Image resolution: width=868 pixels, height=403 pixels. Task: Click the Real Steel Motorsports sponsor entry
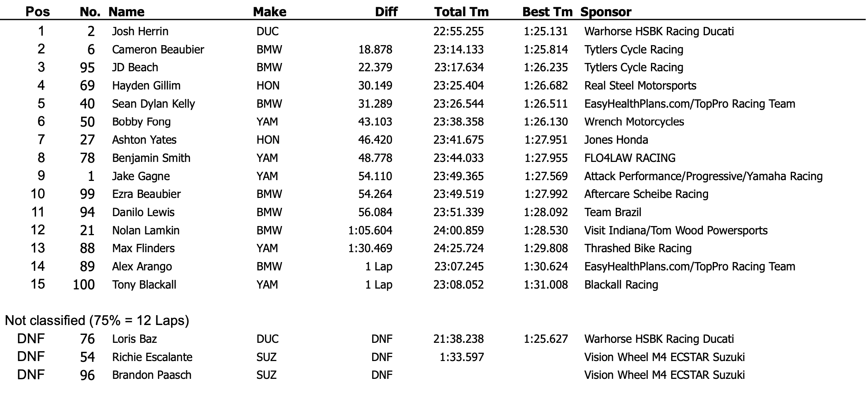640,86
